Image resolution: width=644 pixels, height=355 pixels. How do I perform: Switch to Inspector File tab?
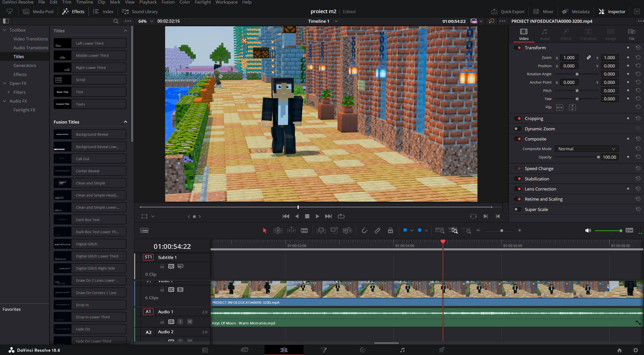(631, 34)
